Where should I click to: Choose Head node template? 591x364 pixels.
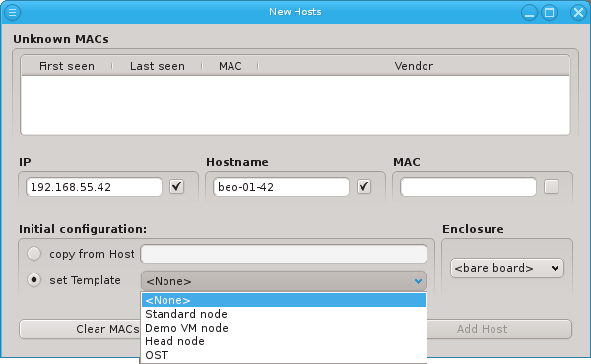point(284,341)
